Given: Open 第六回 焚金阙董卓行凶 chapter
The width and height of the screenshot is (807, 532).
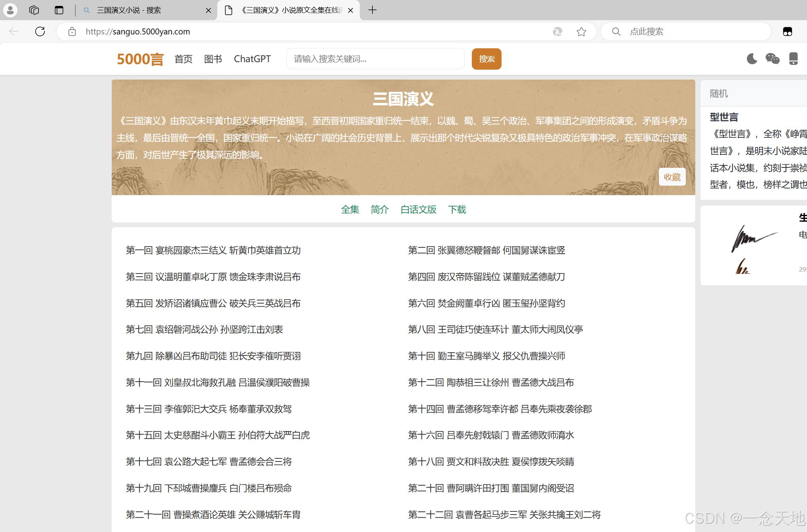Looking at the screenshot, I should (486, 303).
